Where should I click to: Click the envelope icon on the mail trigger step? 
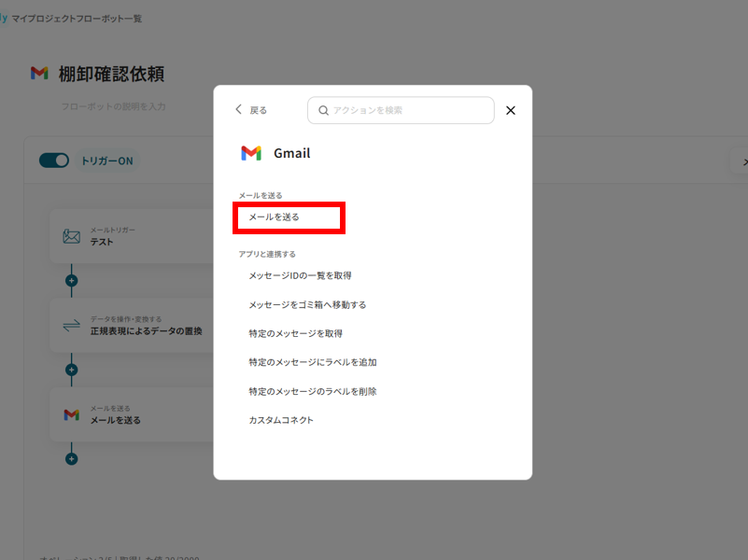coord(72,236)
